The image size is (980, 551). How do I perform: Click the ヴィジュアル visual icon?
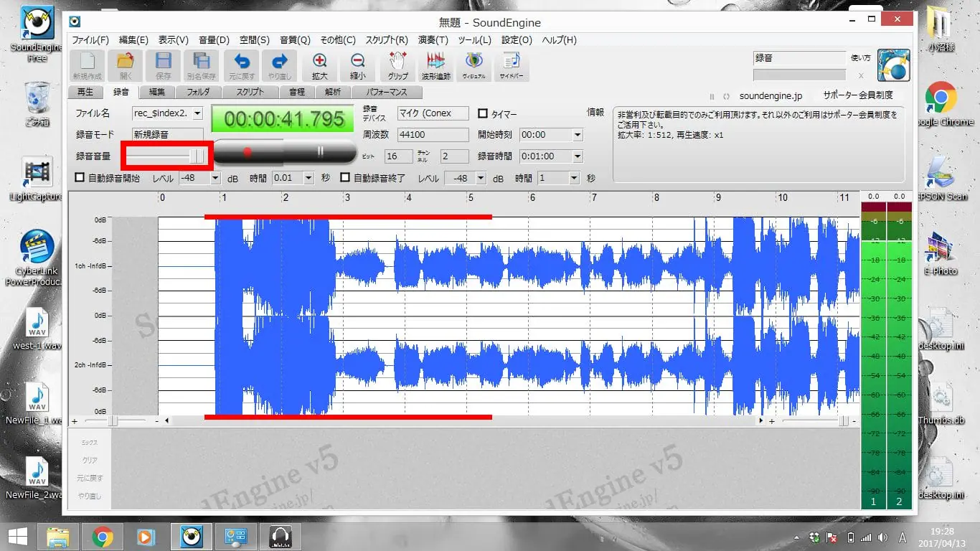point(473,65)
